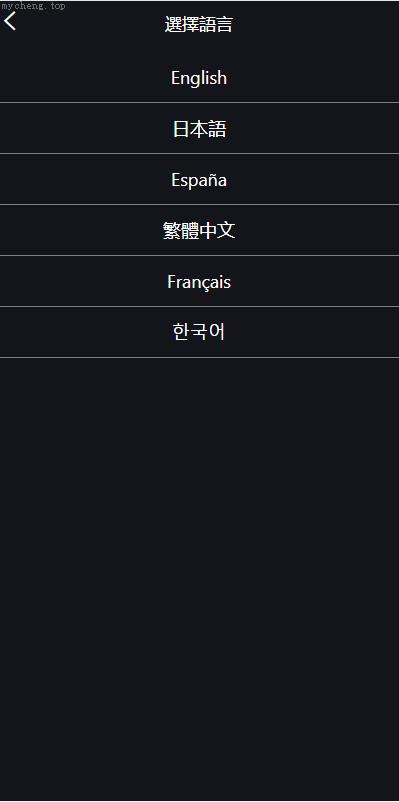399x802 pixels.
Task: Choose the Korean language entry
Action: tap(200, 332)
